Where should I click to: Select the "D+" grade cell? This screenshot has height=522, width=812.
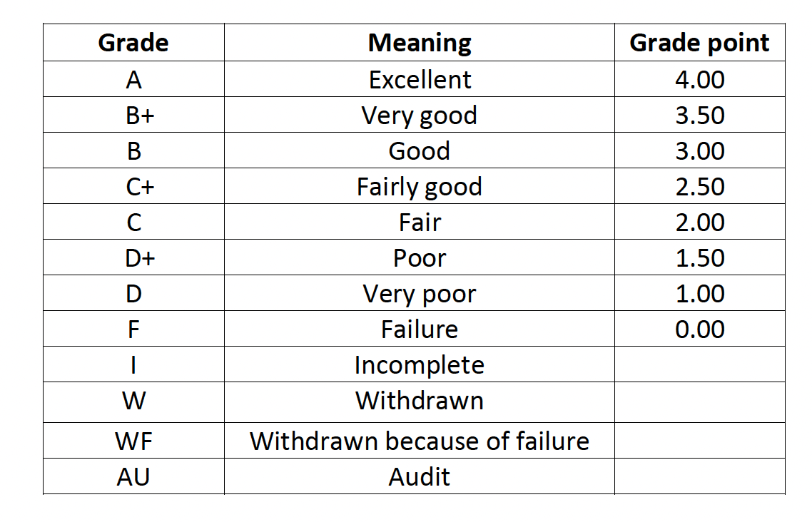(x=133, y=257)
